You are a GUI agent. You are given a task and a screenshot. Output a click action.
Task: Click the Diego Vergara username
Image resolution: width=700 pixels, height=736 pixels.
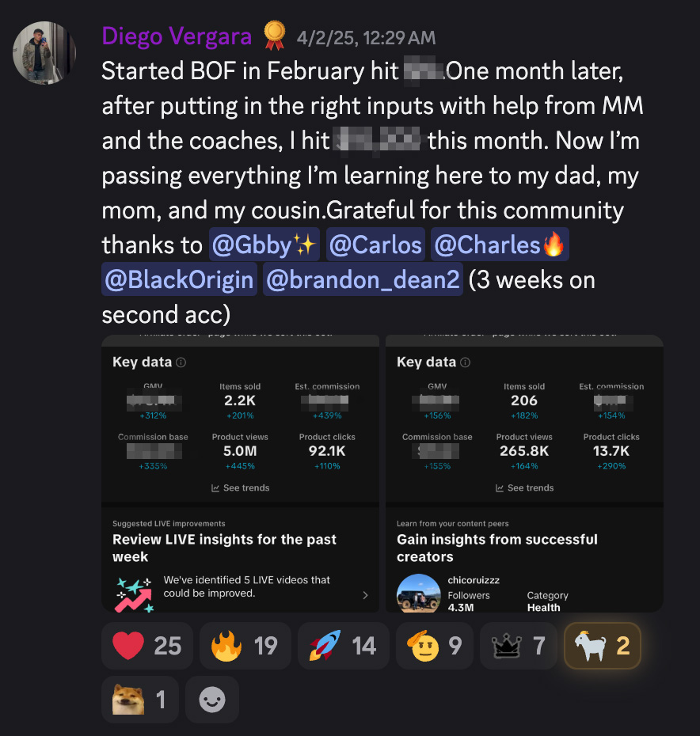[x=177, y=36]
